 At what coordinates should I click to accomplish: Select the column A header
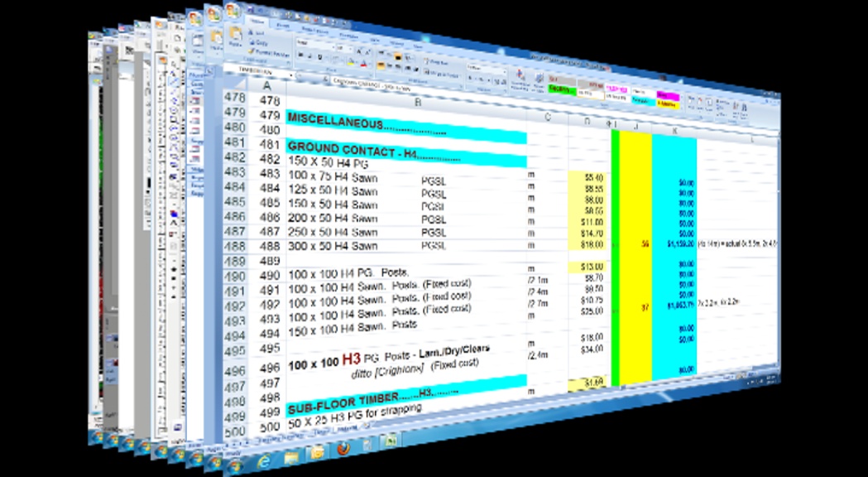coord(266,85)
